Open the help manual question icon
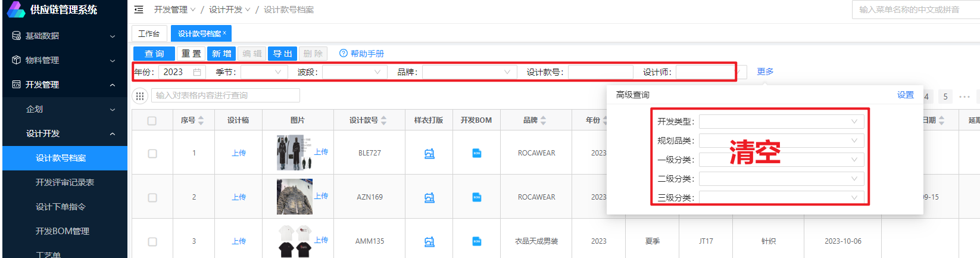Viewport: 980px width, 258px height. tap(343, 54)
